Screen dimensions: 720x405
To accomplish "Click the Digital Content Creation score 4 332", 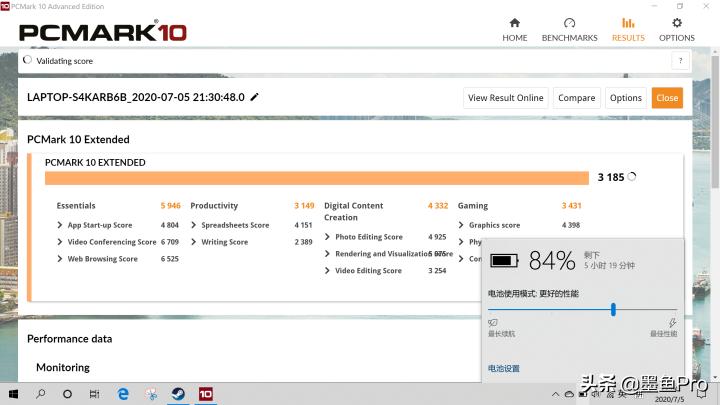I will pyautogui.click(x=438, y=206).
